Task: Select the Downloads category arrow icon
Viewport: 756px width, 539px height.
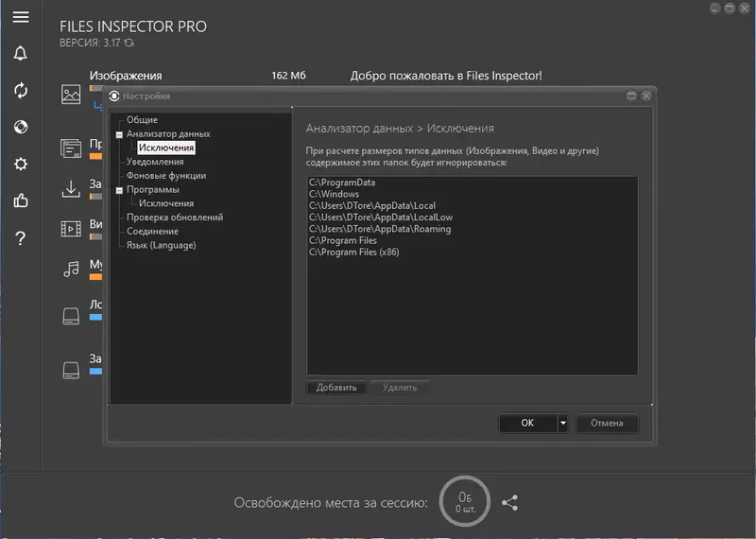Action: coord(71,189)
